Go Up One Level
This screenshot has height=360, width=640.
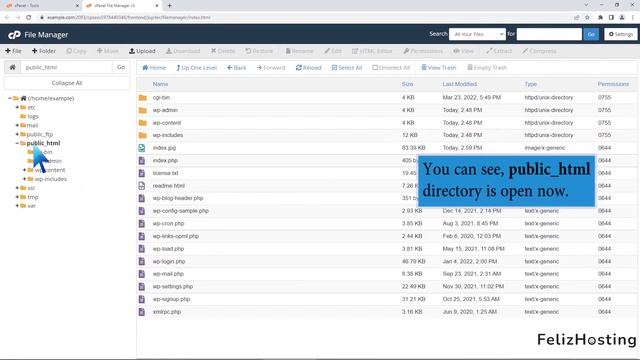tap(196, 68)
